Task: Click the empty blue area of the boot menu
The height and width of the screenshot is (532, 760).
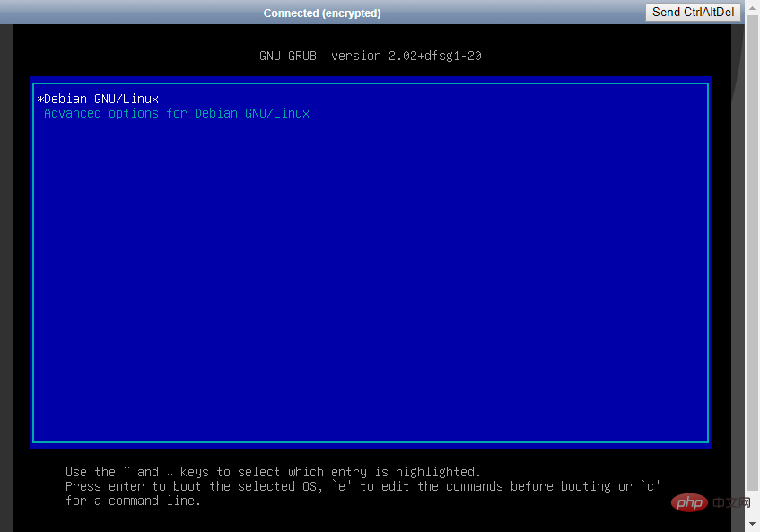Action: (371, 281)
